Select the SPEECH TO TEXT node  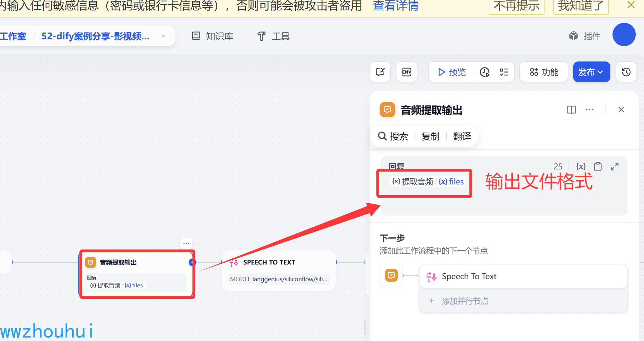pyautogui.click(x=279, y=271)
